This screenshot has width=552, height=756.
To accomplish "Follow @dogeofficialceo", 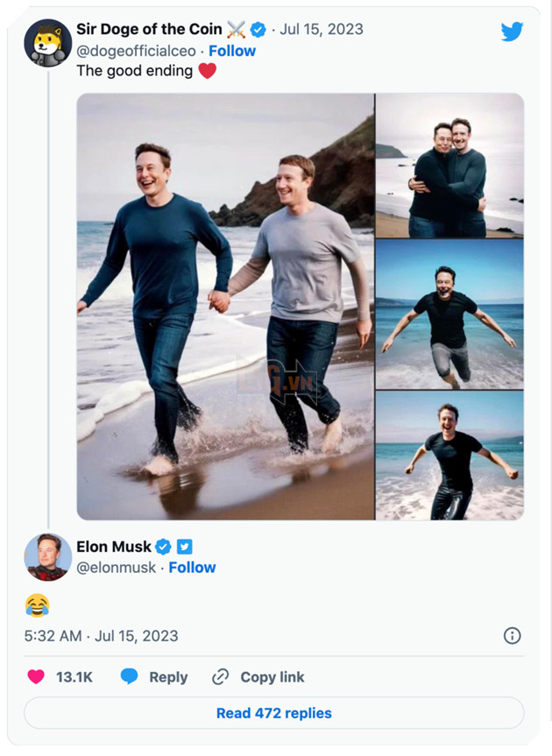I will click(x=232, y=51).
